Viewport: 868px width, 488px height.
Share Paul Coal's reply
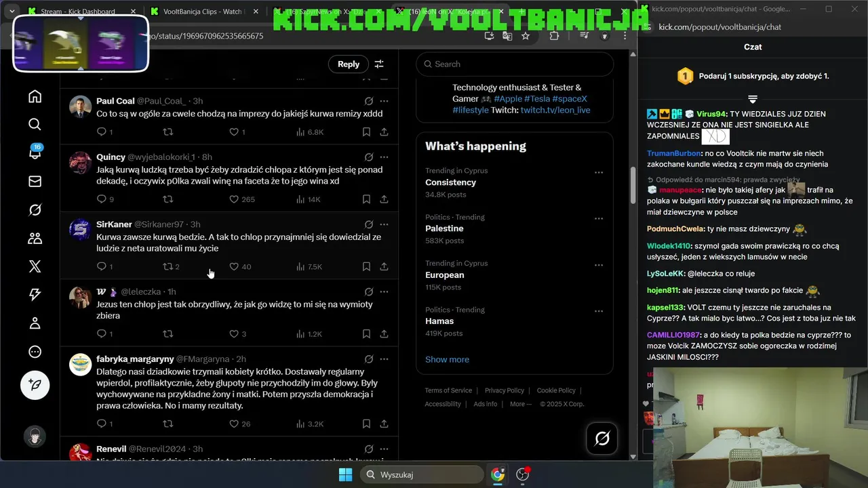pos(384,131)
